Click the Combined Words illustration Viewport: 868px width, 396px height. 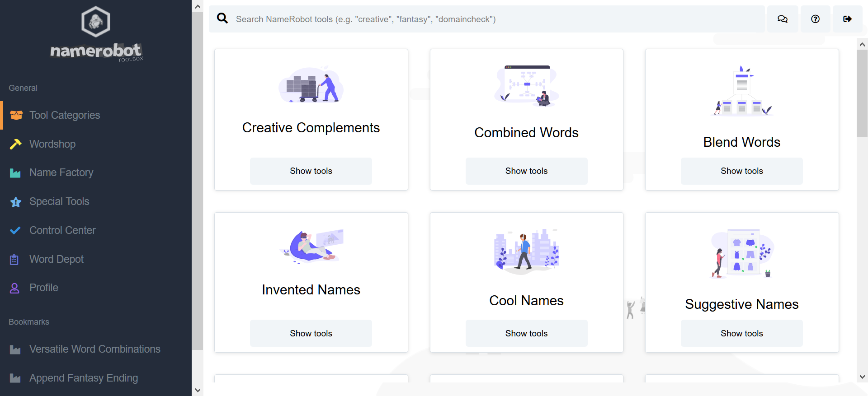coord(527,86)
